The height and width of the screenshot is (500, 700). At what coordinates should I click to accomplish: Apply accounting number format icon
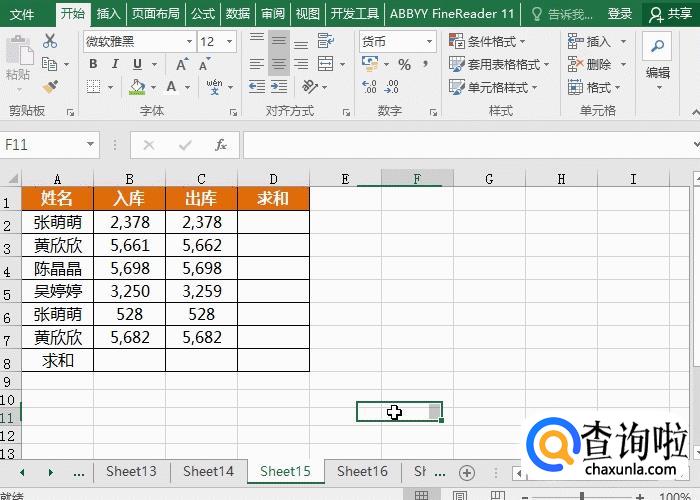[370, 64]
